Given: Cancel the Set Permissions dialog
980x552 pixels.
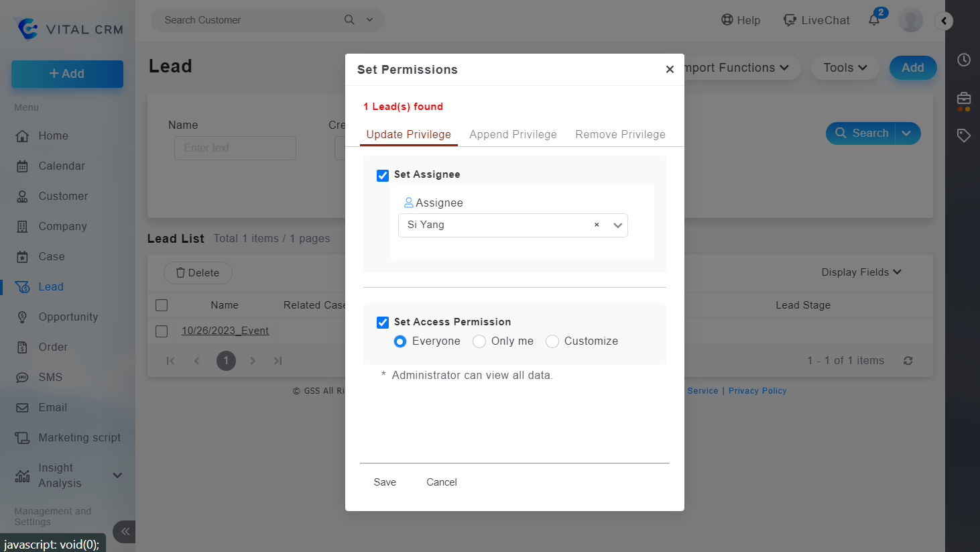Looking at the screenshot, I should click(x=442, y=482).
